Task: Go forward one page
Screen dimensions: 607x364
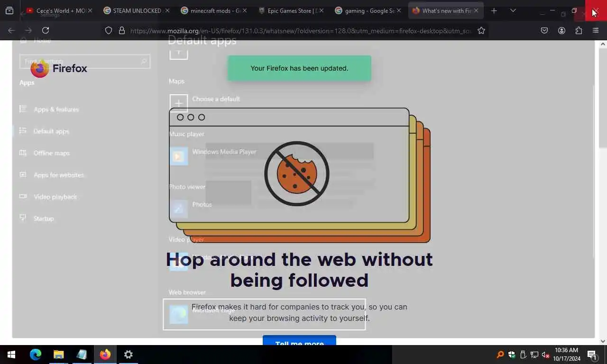Action: [28, 30]
